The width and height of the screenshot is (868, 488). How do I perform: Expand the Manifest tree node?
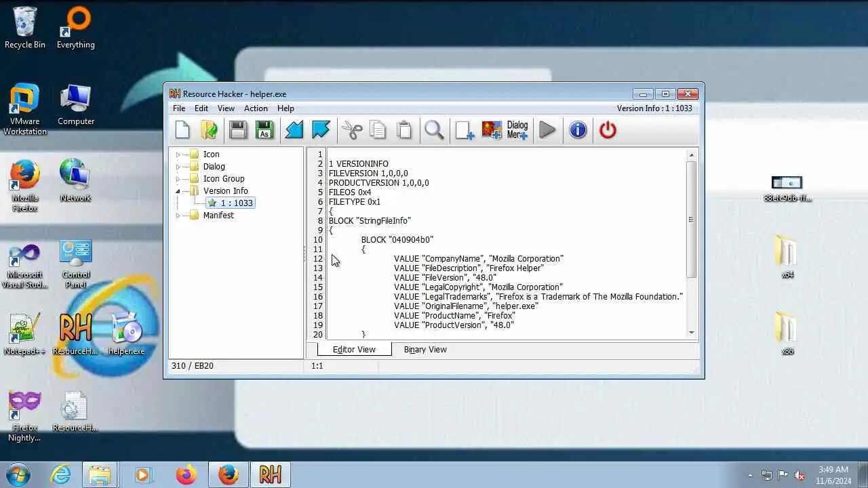click(x=178, y=216)
